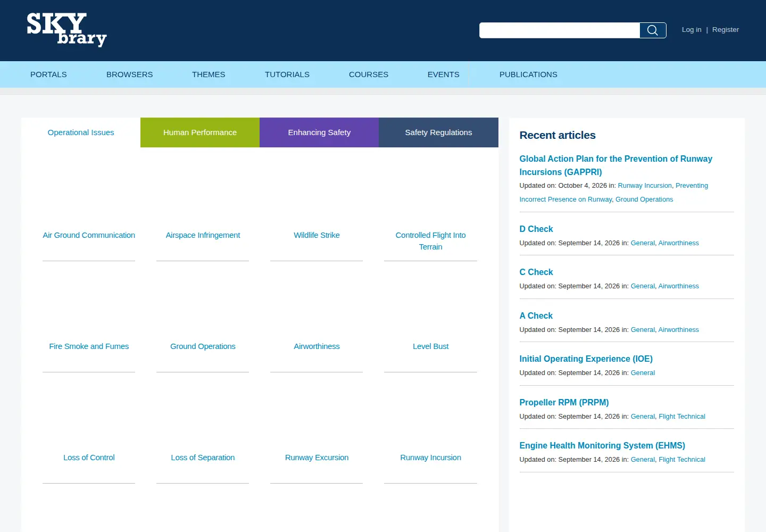
Task: Click Ground Operations tag under GAPPRI article
Action: coord(644,199)
